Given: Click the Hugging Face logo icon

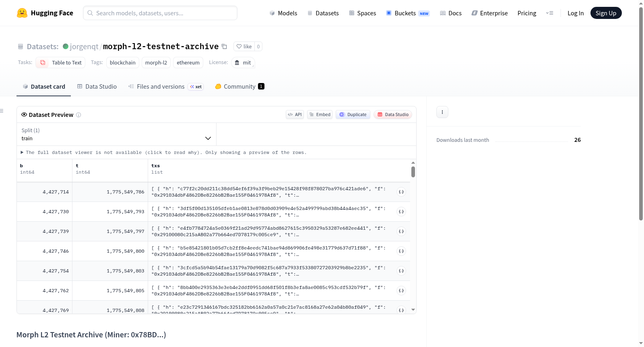Looking at the screenshot, I should tap(22, 13).
